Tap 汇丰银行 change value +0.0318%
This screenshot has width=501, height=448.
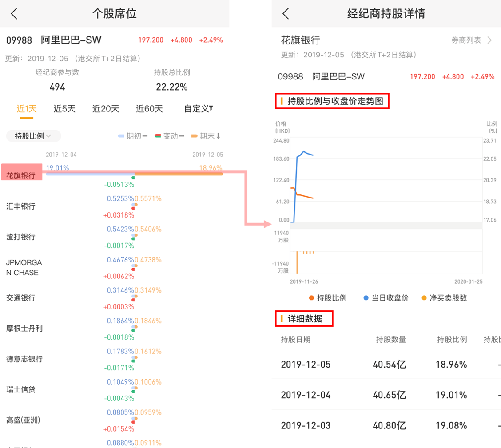tap(119, 215)
